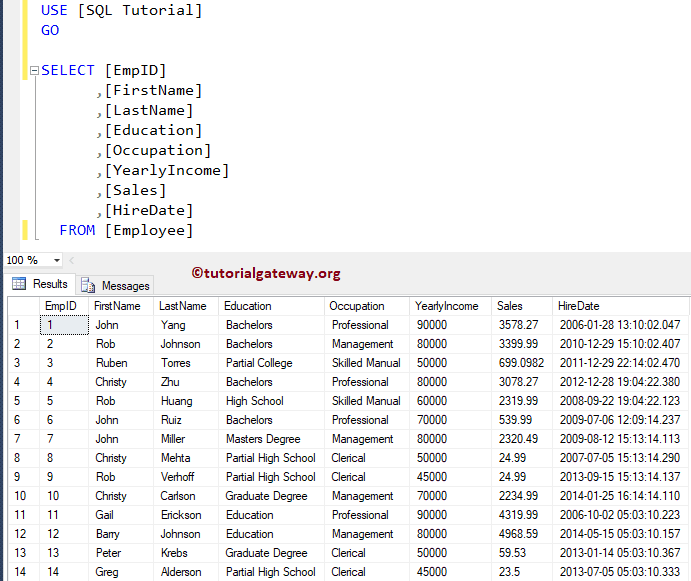Click the last name cell Torres
Viewport: 691px width, 581px height.
point(186,363)
